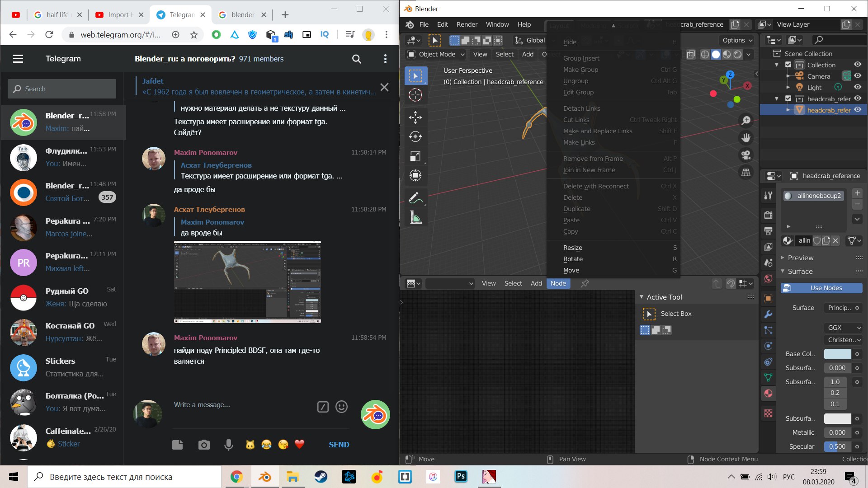Viewport: 868px width, 488px height.
Task: Click the Base Color swatch
Action: tap(837, 354)
